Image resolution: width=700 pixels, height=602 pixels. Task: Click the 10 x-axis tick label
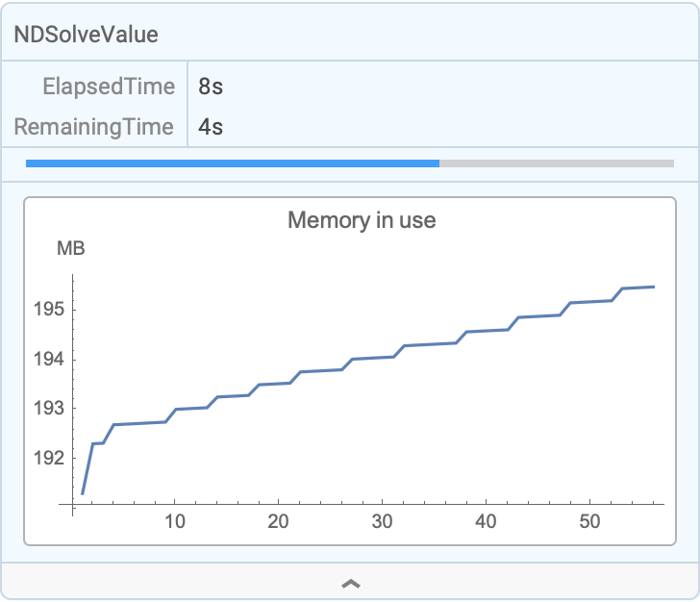[174, 521]
